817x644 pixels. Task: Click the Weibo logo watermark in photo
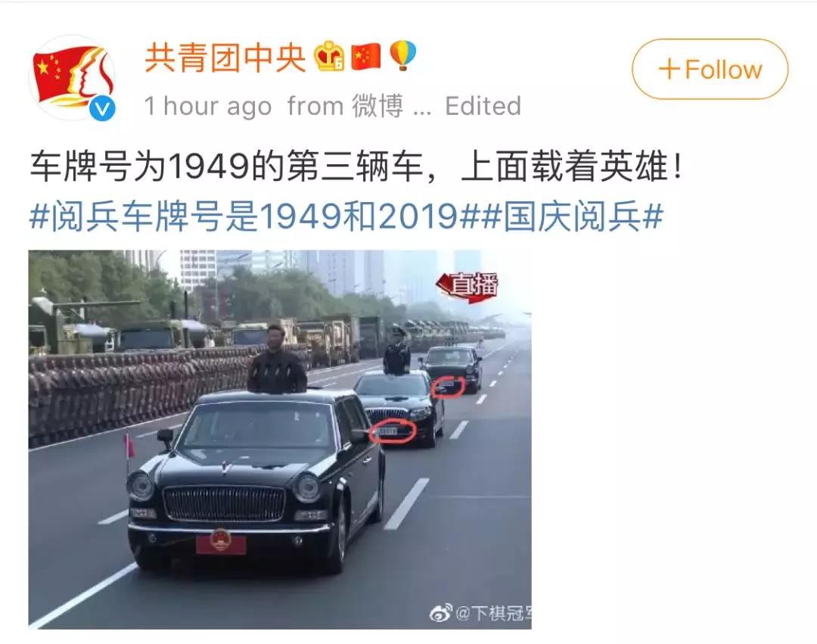[441, 613]
